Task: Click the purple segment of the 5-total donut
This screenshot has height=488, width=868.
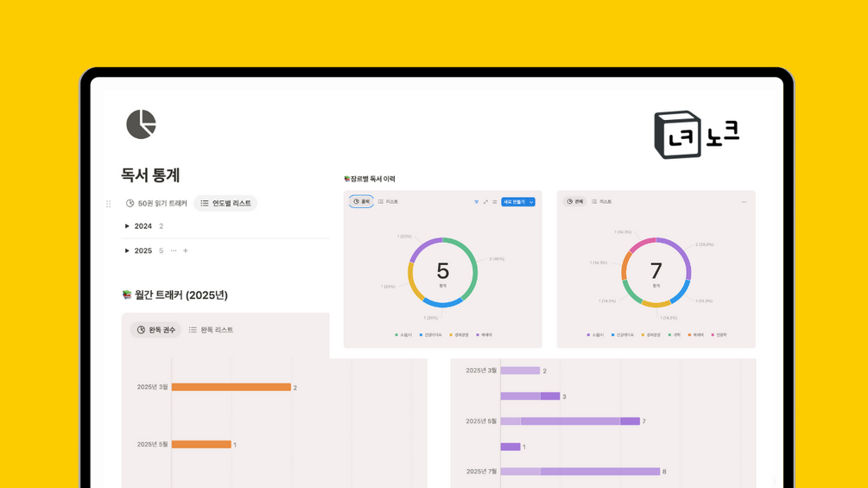Action: [423, 247]
